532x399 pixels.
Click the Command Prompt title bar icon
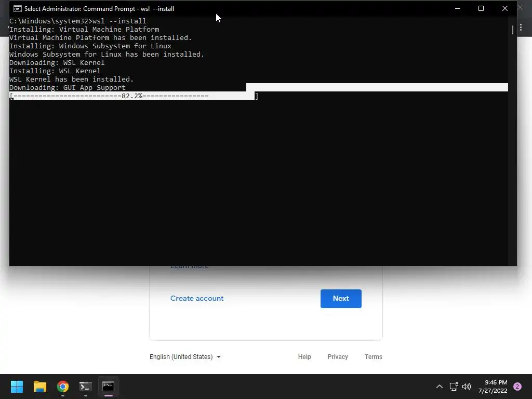point(17,8)
